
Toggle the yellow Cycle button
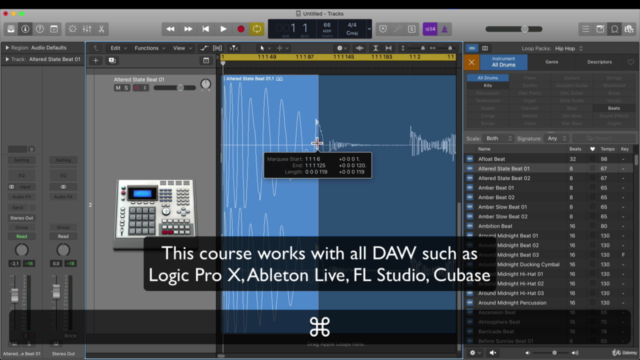257,29
